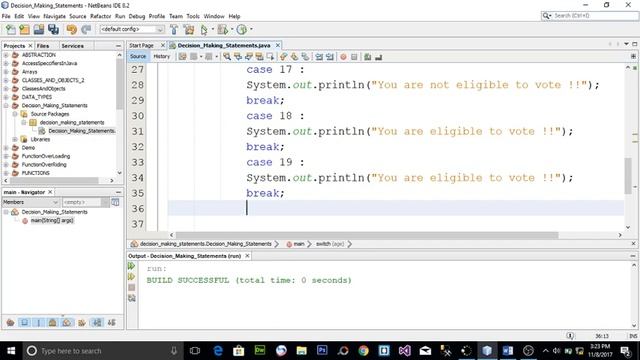Switch to the Services tab

coord(73,46)
